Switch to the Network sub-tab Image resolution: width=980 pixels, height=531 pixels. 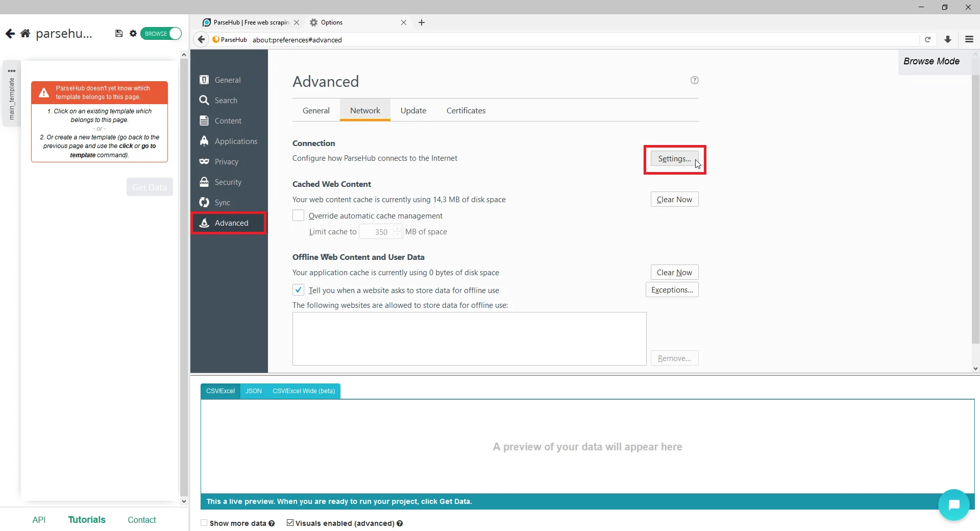click(365, 111)
